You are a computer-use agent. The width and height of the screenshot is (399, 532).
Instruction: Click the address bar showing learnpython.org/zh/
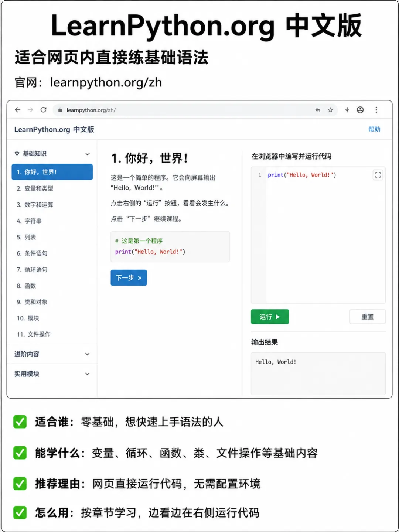pos(195,110)
